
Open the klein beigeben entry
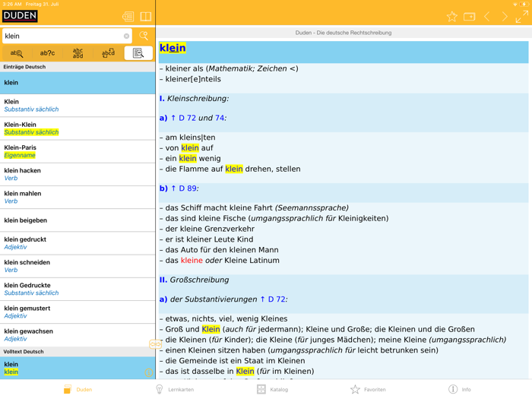click(78, 220)
